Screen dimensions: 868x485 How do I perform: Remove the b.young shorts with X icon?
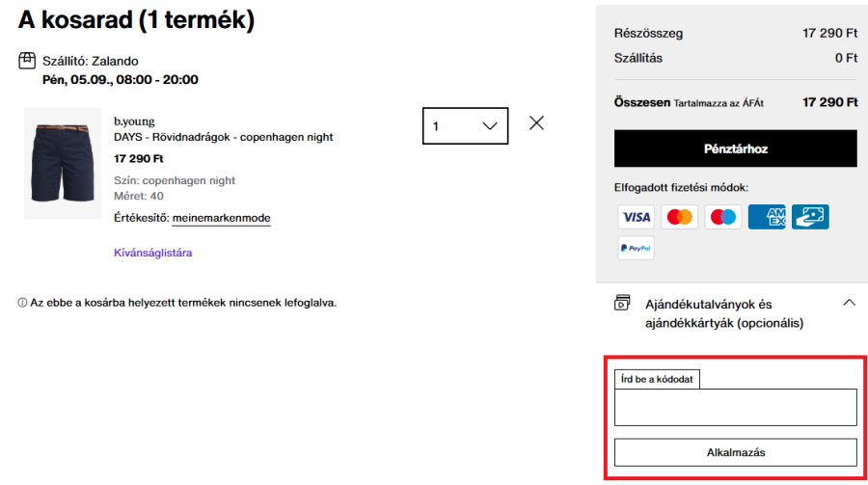point(536,123)
